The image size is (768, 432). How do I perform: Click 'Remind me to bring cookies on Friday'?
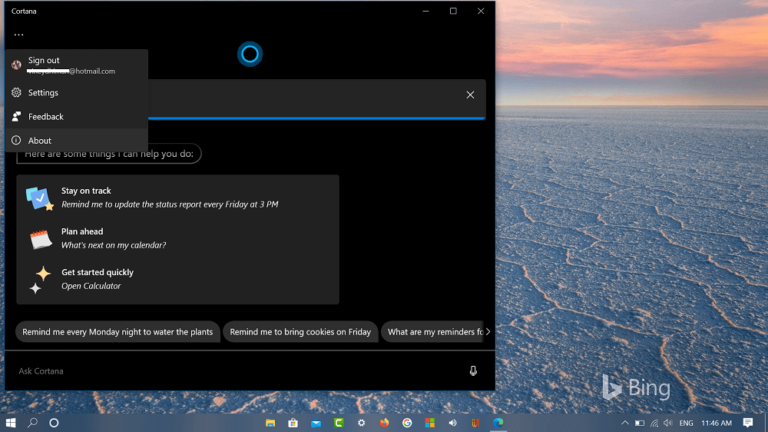(300, 332)
